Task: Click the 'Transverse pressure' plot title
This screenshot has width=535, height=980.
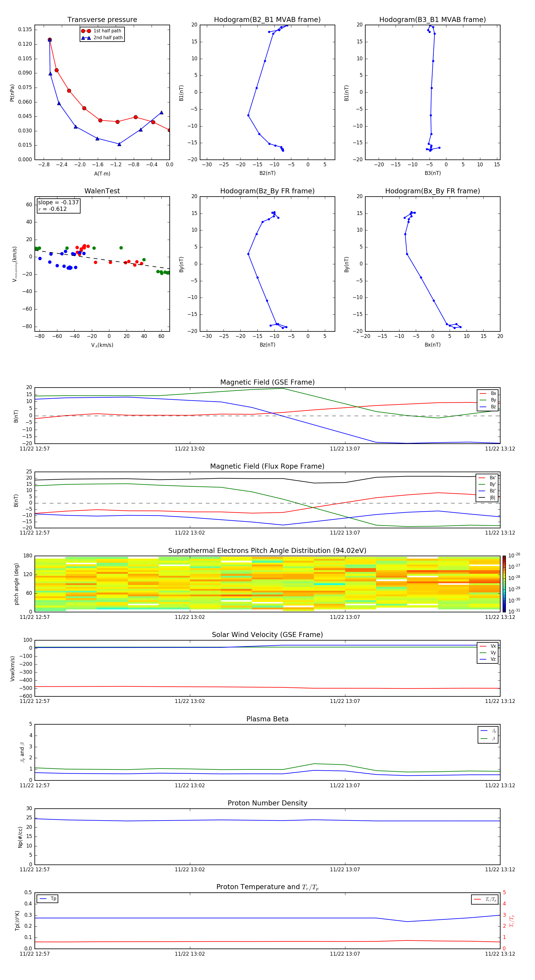Action: [x=102, y=20]
